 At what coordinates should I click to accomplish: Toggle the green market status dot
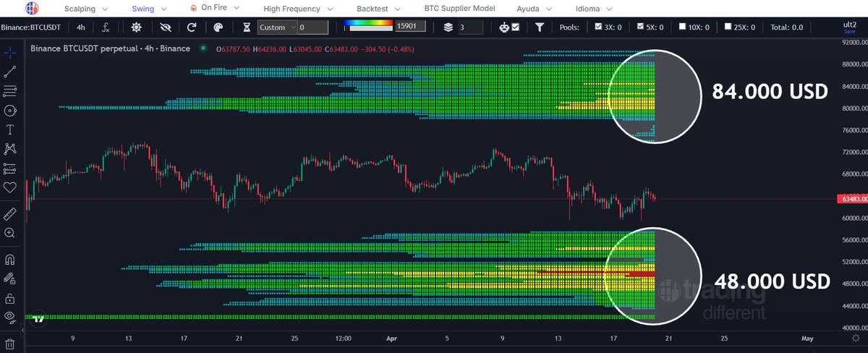[x=203, y=48]
